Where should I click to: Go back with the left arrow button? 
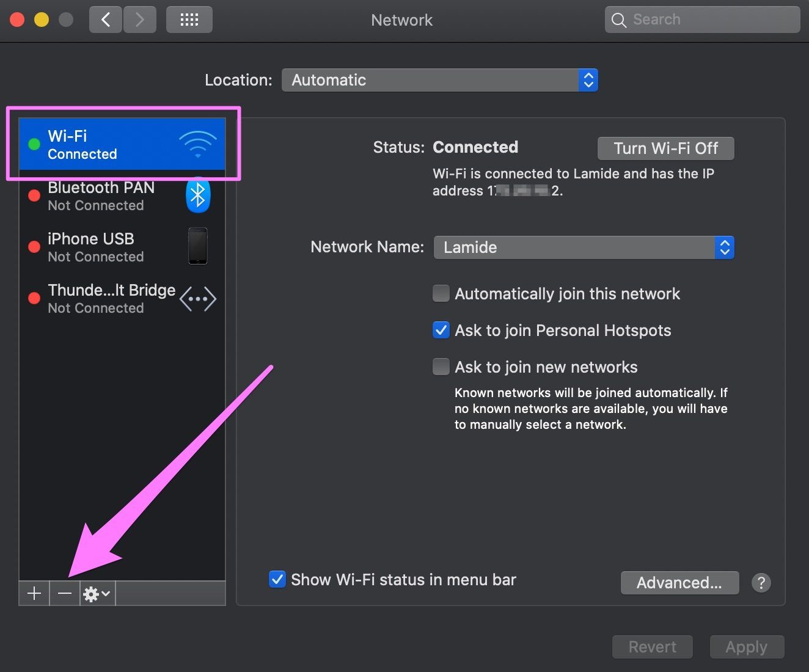tap(106, 20)
